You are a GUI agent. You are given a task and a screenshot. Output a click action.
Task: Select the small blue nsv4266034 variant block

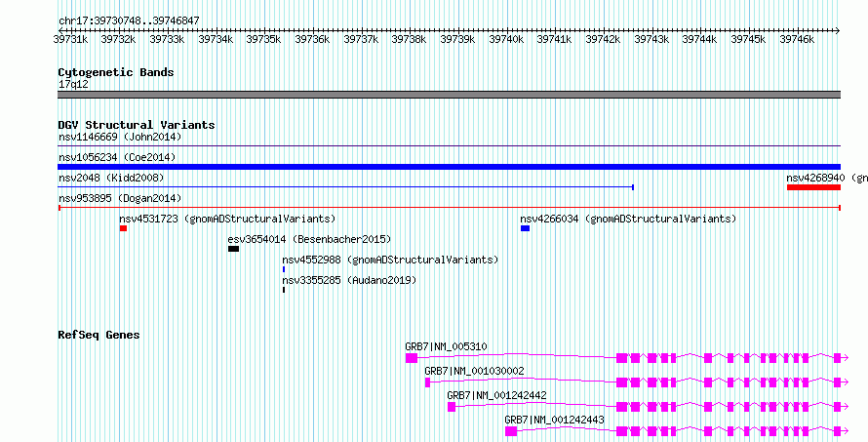pos(526,228)
